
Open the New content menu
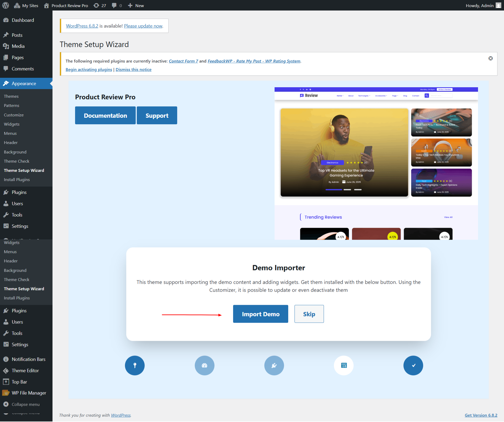pos(136,6)
